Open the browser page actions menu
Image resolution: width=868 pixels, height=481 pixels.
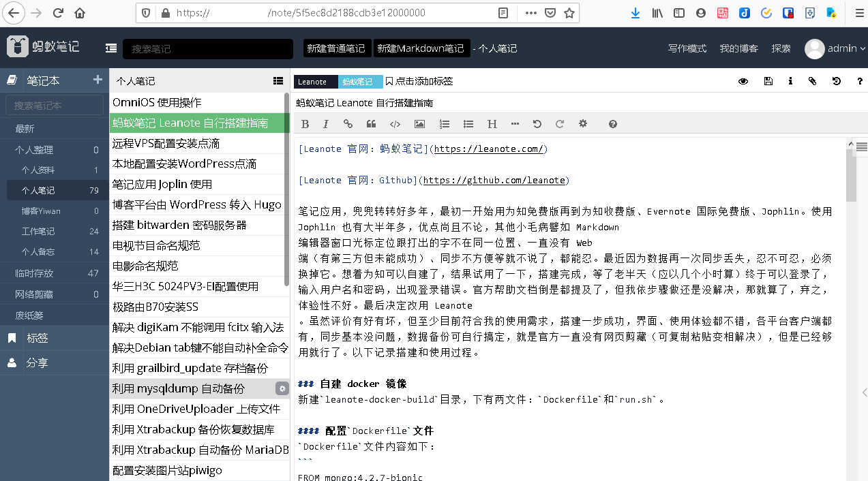tap(531, 13)
